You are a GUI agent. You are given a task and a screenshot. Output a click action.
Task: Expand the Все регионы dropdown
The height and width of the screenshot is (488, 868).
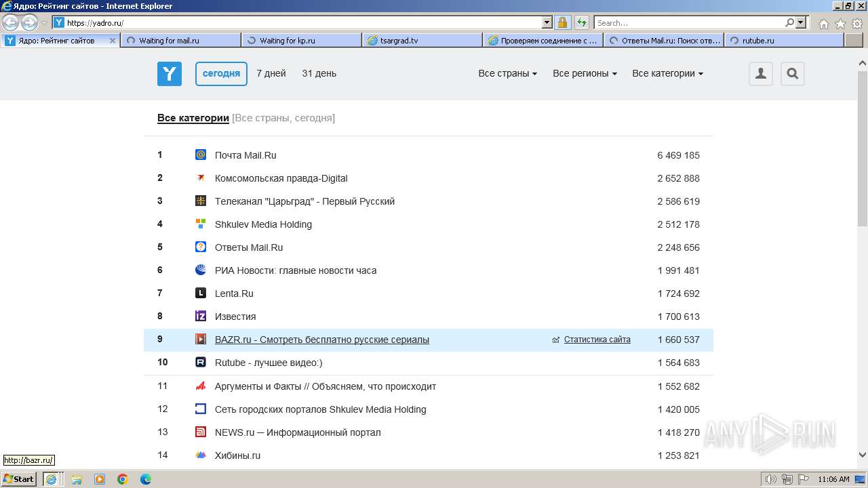click(x=585, y=73)
